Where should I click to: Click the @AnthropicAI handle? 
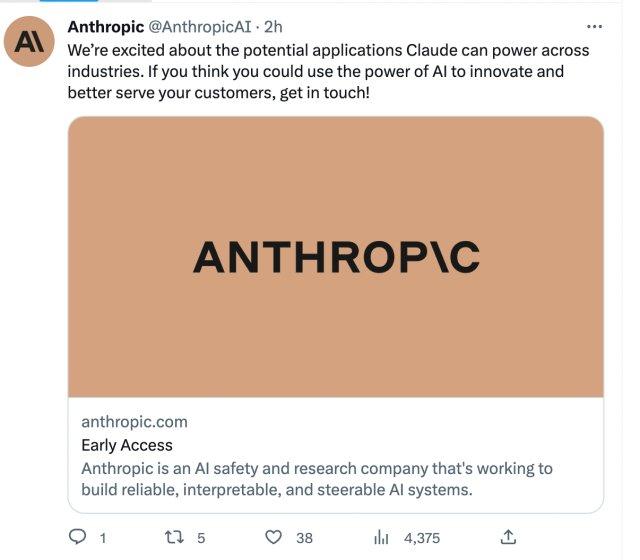[x=200, y=27]
